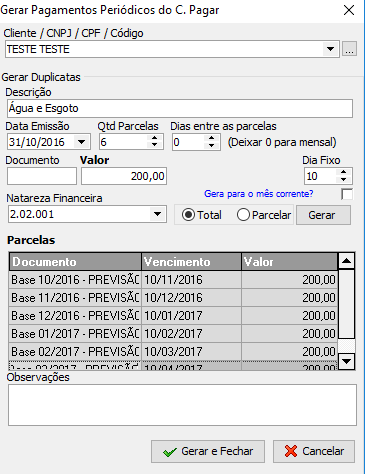
Task: Click the Parcelas grid scrollbar track
Action: pyautogui.click(x=346, y=346)
